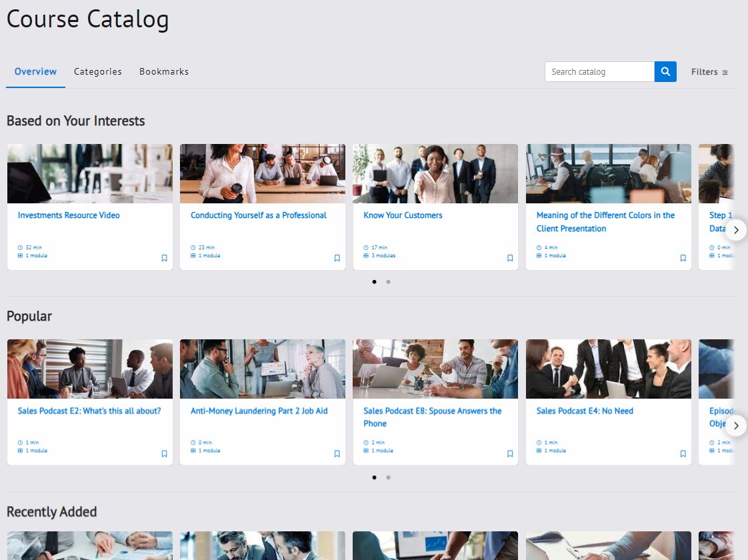Advance the Popular carousel with the chevron
The image size is (748, 560).
[736, 425]
